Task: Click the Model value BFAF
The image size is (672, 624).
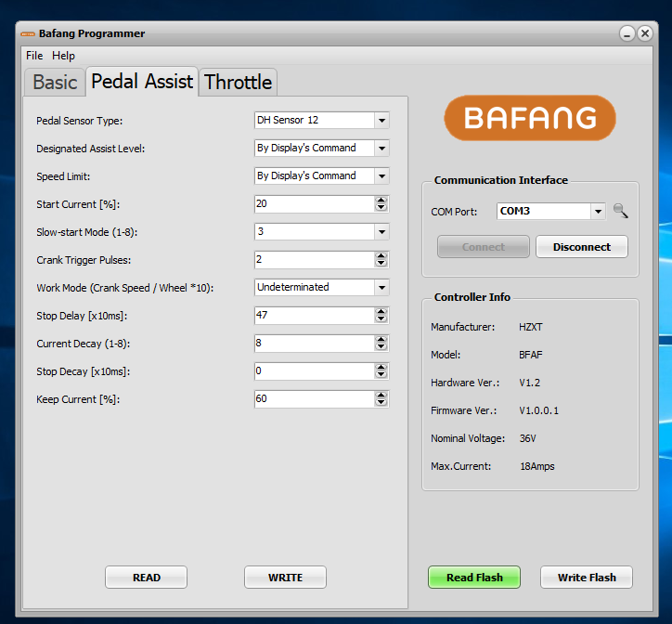Action: [531, 355]
